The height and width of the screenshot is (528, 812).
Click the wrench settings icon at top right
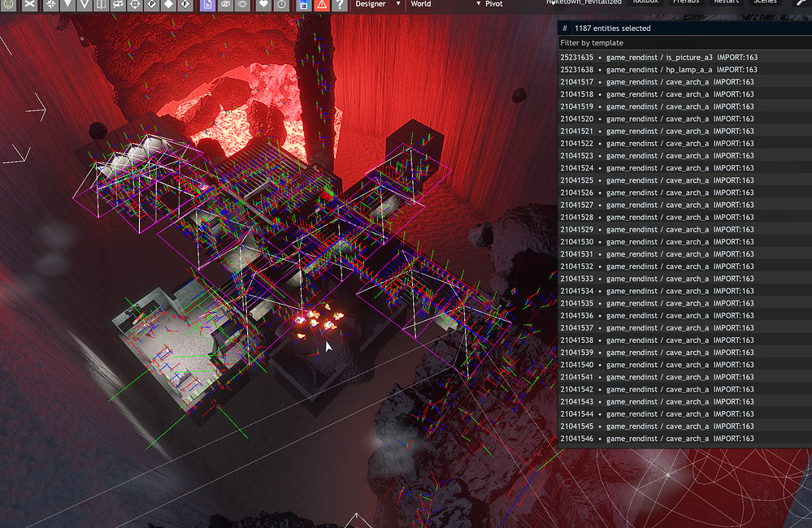pyautogui.click(x=801, y=2)
